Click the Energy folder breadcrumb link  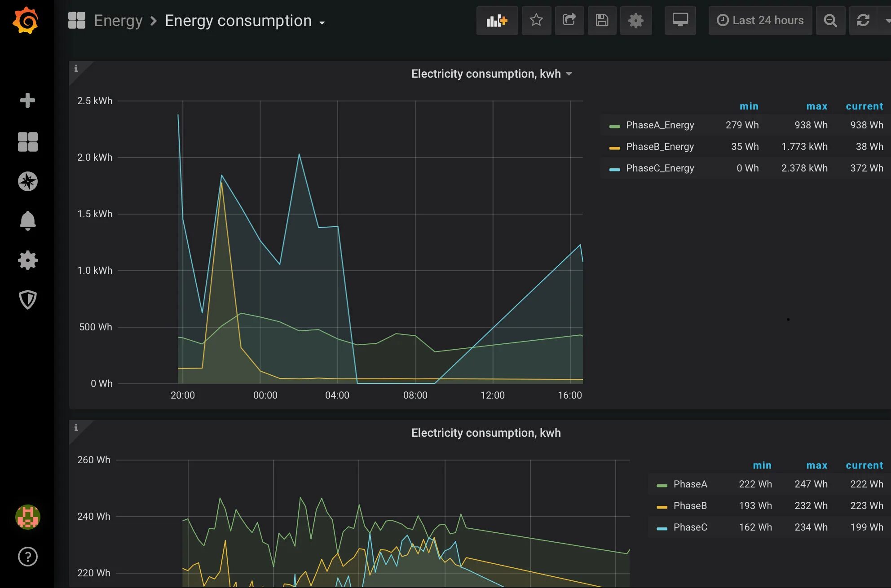pos(118,21)
